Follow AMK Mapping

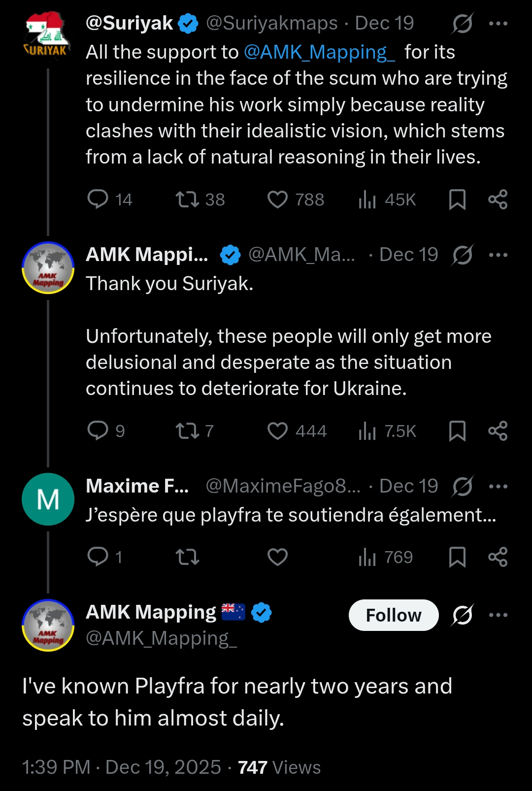pos(394,615)
